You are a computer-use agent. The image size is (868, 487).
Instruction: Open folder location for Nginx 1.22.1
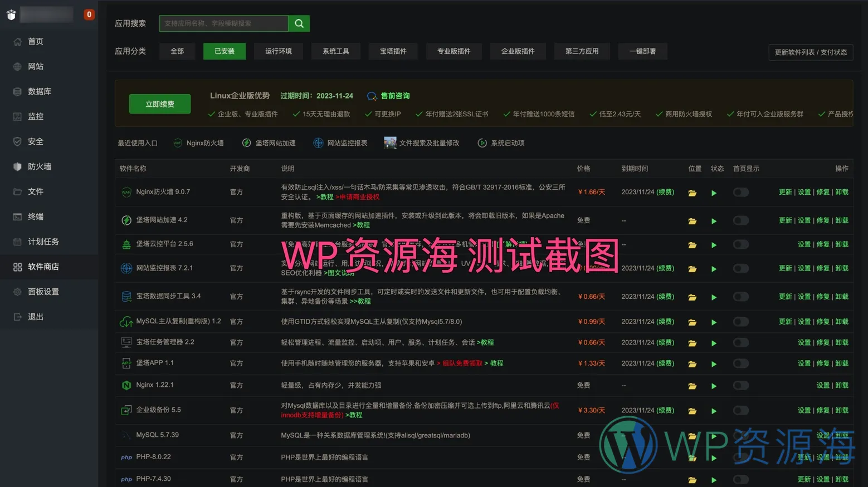click(692, 386)
